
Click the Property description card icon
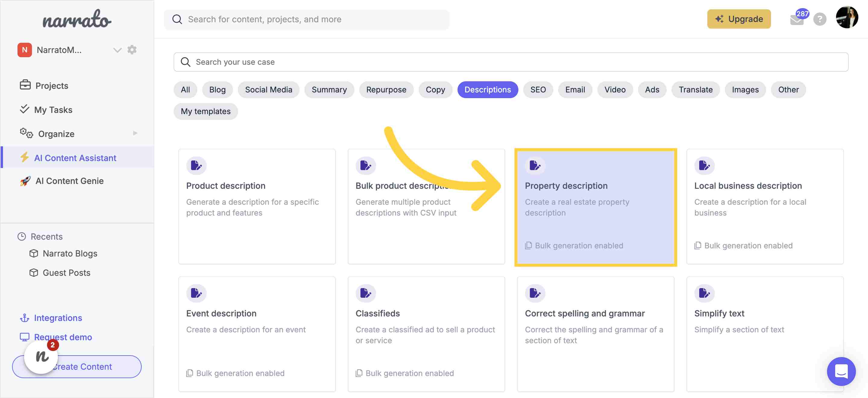coord(535,165)
